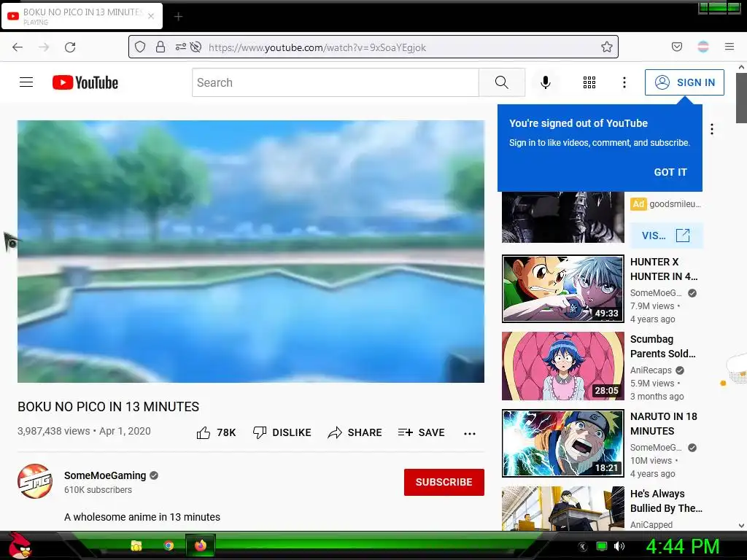Open the three-dot menu beside the ad card

click(712, 129)
